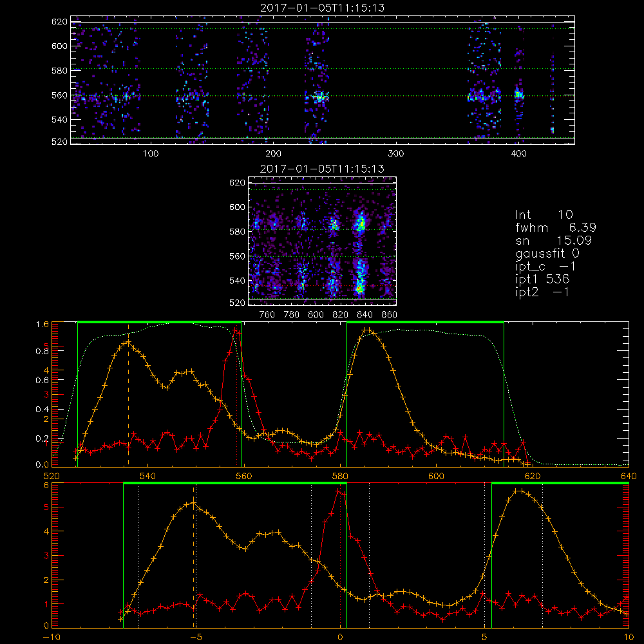Click the -5 label on bottom plot axis
The height and width of the screenshot is (644, 644).
[x=196, y=638]
